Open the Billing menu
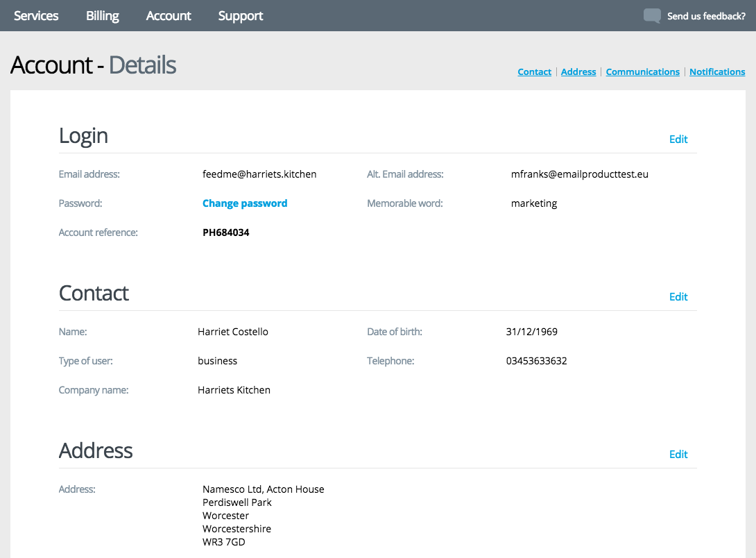This screenshot has height=558, width=756. [x=103, y=16]
